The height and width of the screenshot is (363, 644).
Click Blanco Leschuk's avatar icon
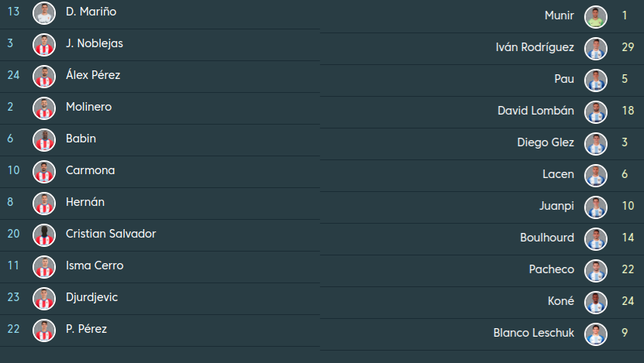[x=595, y=334]
